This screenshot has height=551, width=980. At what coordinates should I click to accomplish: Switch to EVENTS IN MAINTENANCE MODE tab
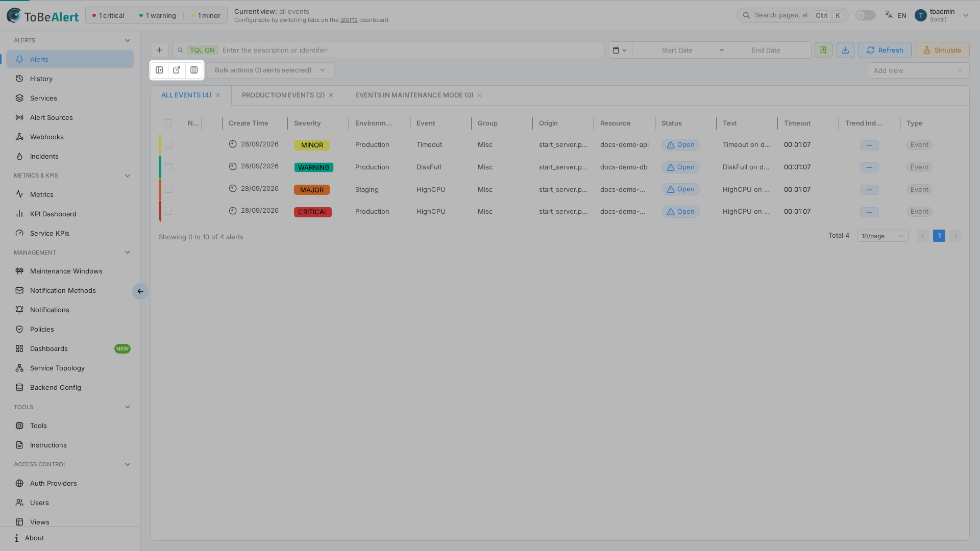point(414,95)
